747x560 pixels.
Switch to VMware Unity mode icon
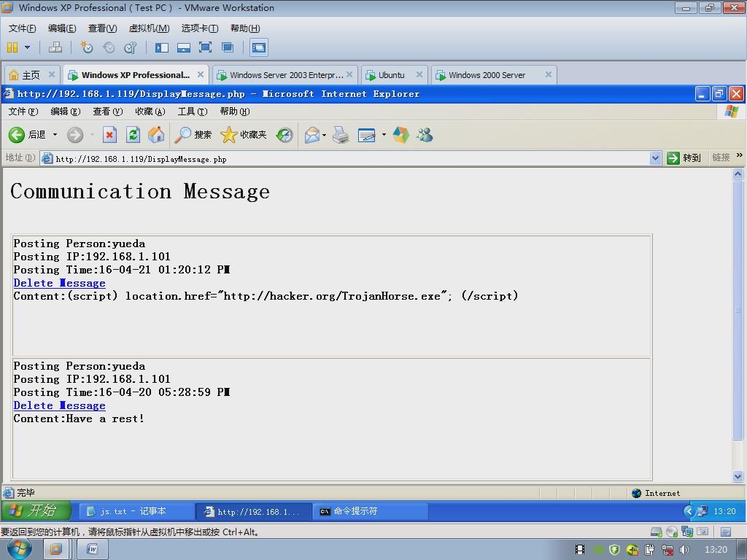point(228,47)
